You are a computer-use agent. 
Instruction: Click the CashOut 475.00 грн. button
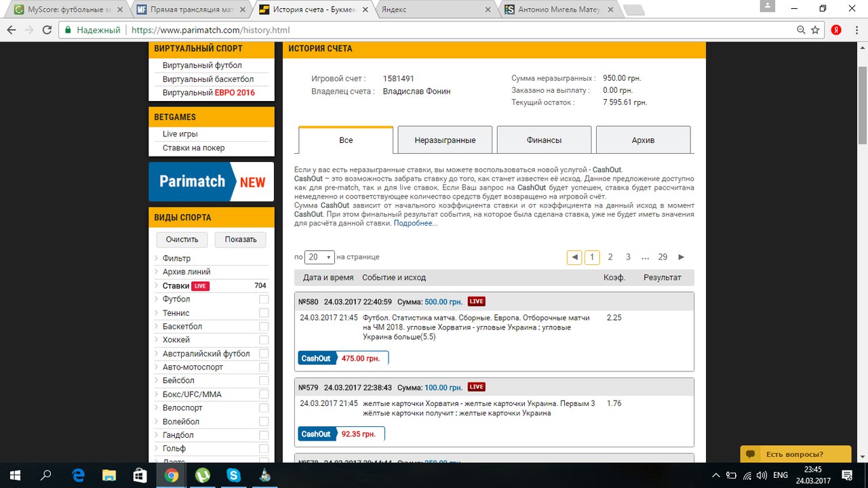343,358
